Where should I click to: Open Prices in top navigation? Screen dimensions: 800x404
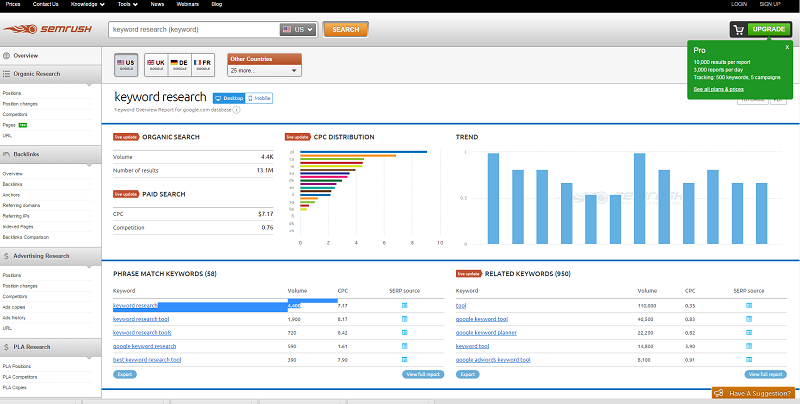(13, 4)
